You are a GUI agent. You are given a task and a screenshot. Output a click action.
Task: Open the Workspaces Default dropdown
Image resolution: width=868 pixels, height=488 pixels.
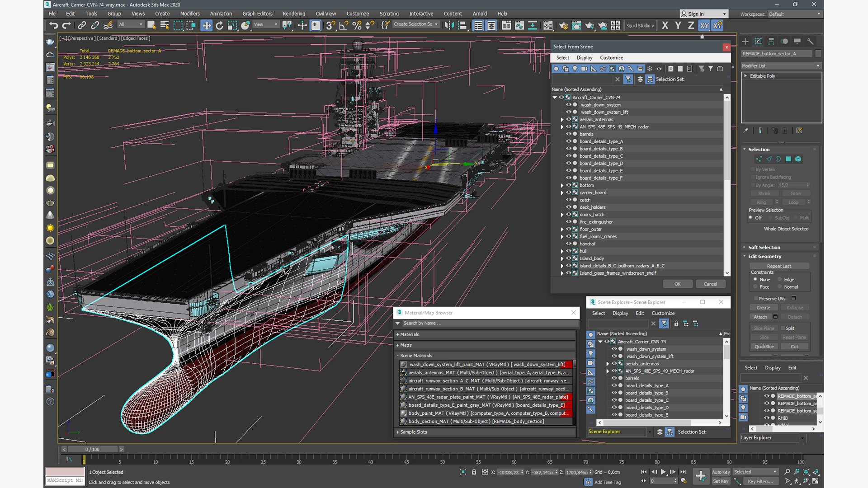pos(794,14)
